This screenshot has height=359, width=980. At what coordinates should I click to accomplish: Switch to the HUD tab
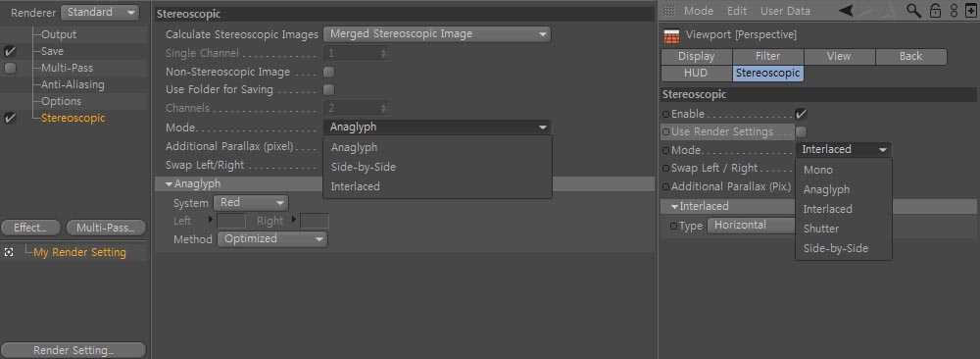coord(696,74)
